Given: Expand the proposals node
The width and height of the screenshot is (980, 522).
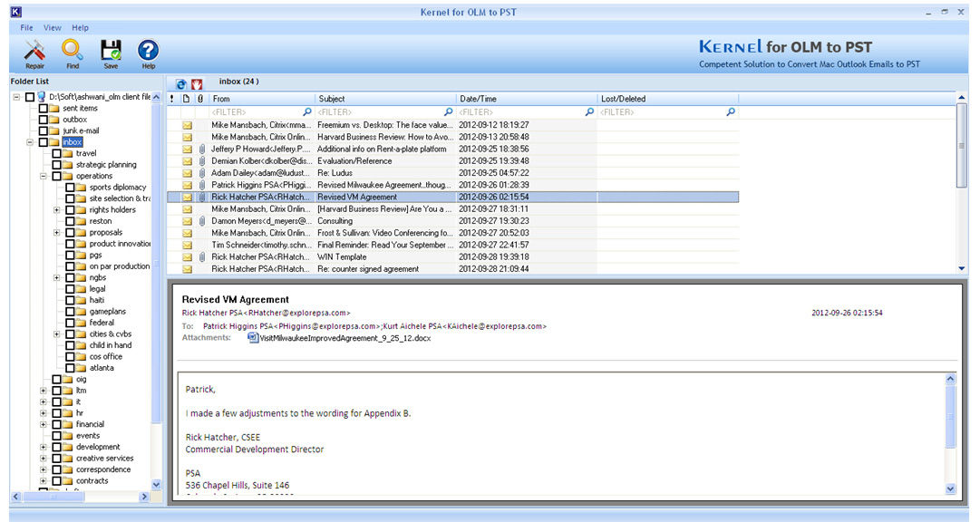Looking at the screenshot, I should pyautogui.click(x=56, y=233).
